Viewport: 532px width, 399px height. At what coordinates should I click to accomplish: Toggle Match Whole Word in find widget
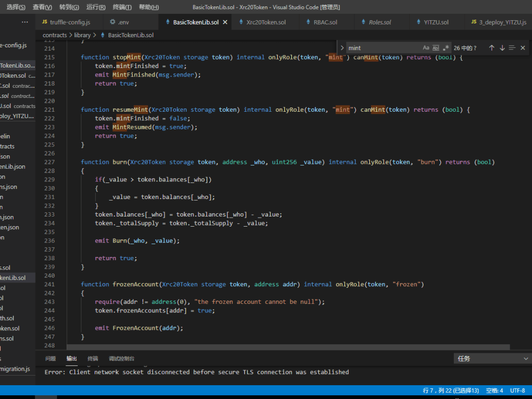tap(436, 48)
